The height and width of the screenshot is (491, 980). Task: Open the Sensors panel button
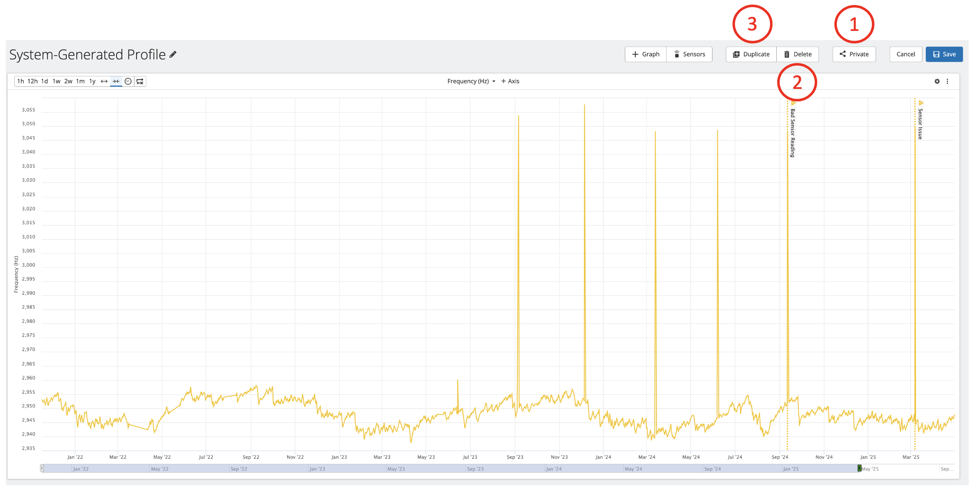tap(689, 54)
